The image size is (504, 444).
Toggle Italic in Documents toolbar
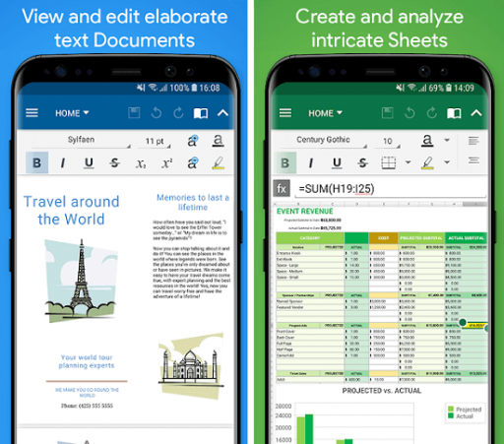62,162
